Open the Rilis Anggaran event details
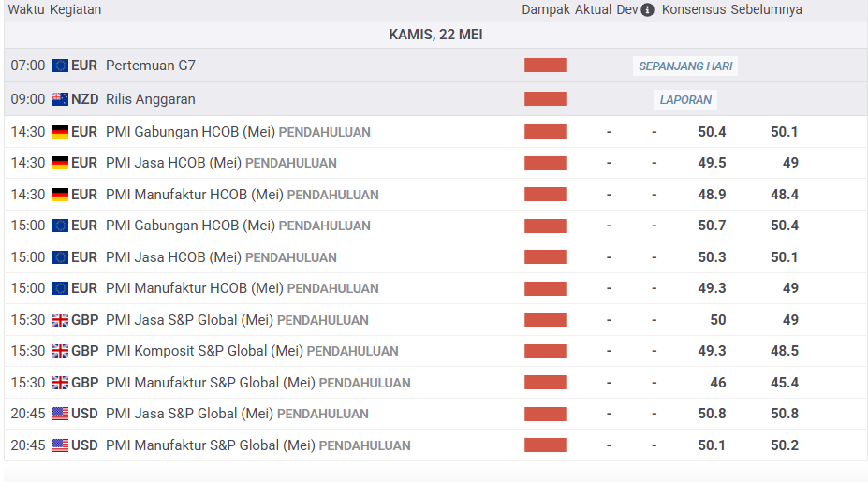Image resolution: width=868 pixels, height=482 pixels. point(150,99)
